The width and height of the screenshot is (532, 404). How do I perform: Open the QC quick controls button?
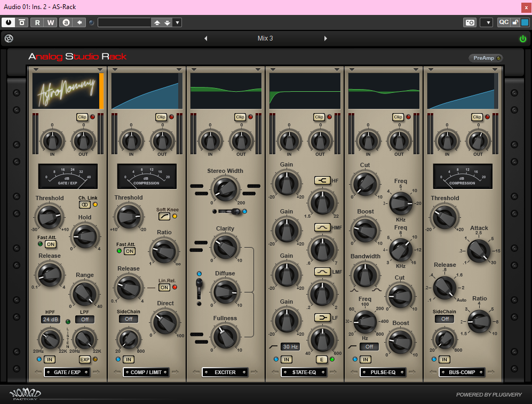click(x=504, y=22)
